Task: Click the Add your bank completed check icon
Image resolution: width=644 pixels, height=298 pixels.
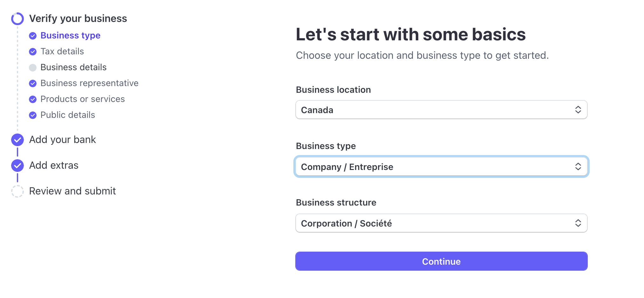Action: (17, 140)
